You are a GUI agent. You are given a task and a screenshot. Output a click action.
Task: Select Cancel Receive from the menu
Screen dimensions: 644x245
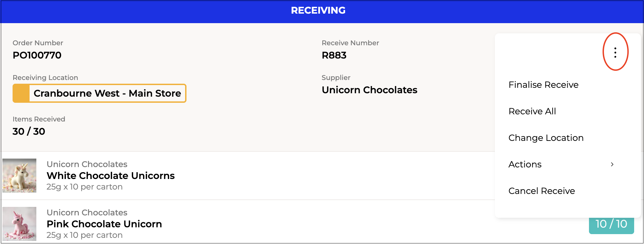click(541, 191)
